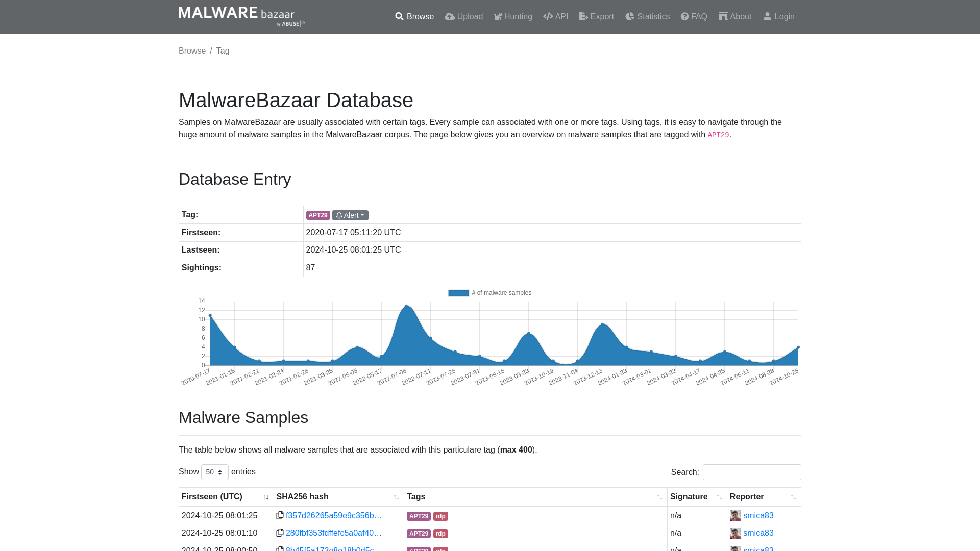Image resolution: width=980 pixels, height=551 pixels.
Task: Open the FAQ page
Action: point(694,17)
